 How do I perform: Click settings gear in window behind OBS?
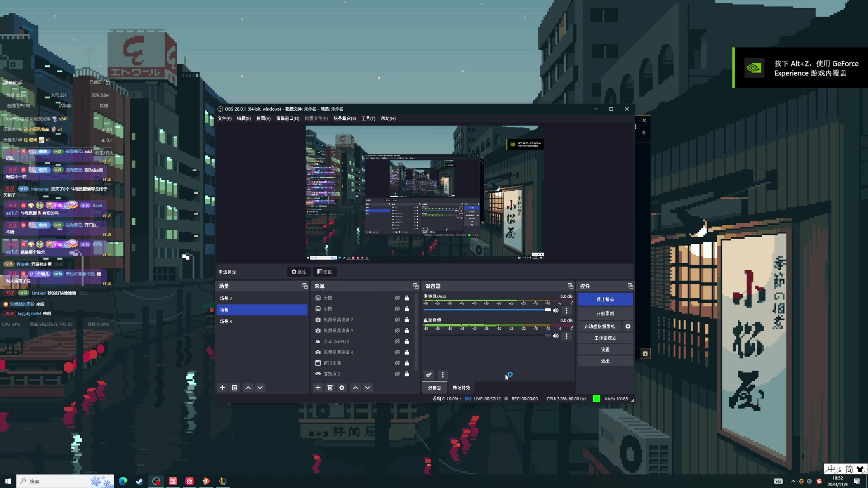645,353
